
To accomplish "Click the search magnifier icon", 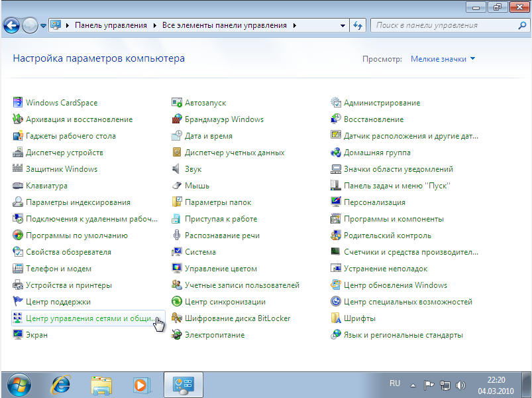I will click(x=522, y=25).
